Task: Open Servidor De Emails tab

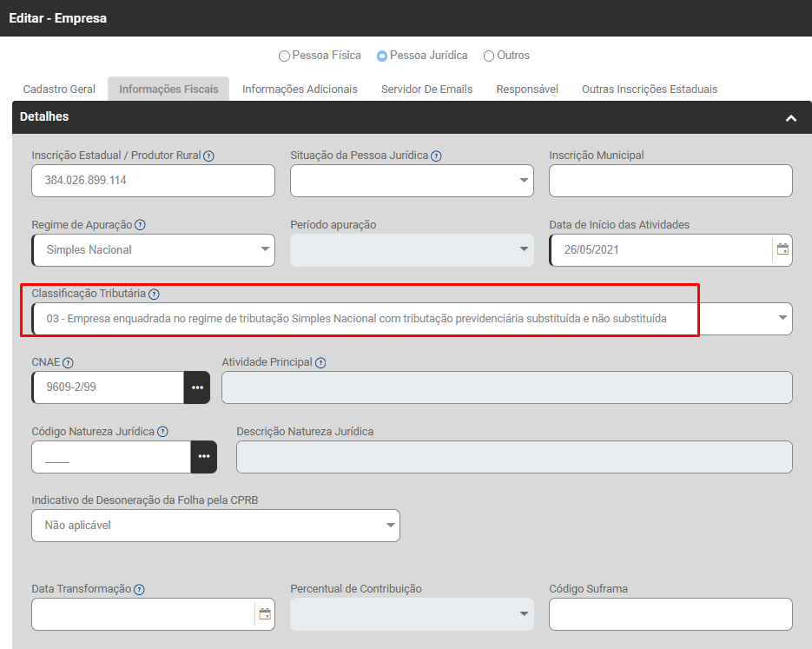Action: coord(426,89)
